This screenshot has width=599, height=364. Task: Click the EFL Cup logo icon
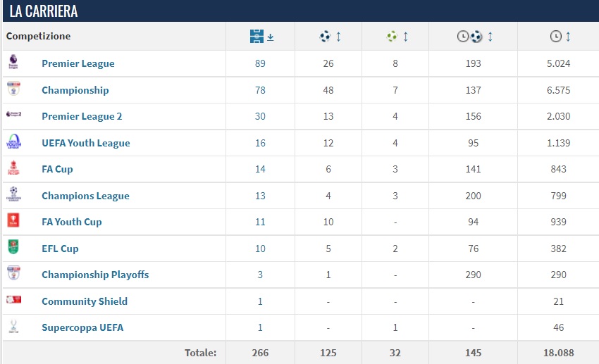tap(13, 249)
